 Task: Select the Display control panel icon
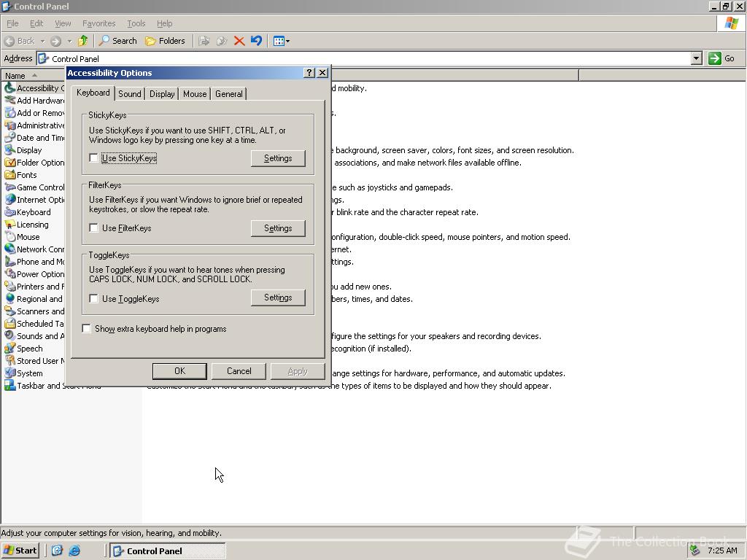[x=10, y=150]
